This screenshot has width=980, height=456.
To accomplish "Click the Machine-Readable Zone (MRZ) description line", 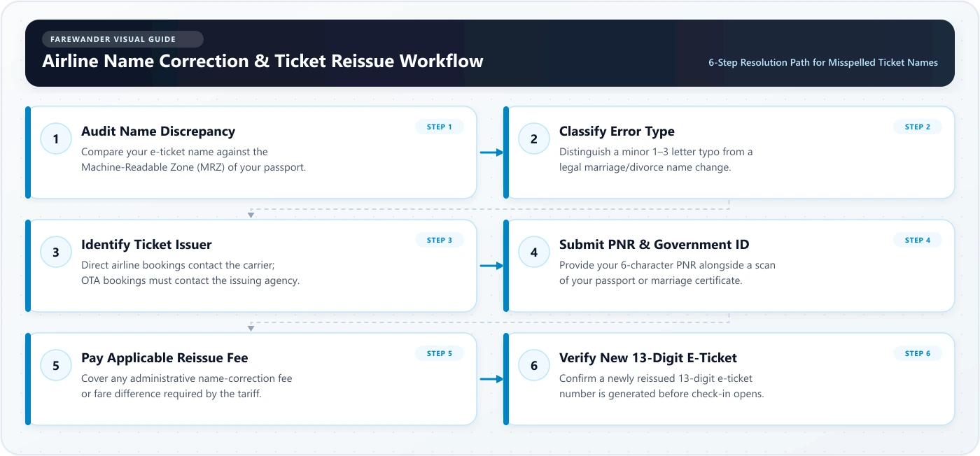I will click(x=193, y=167).
